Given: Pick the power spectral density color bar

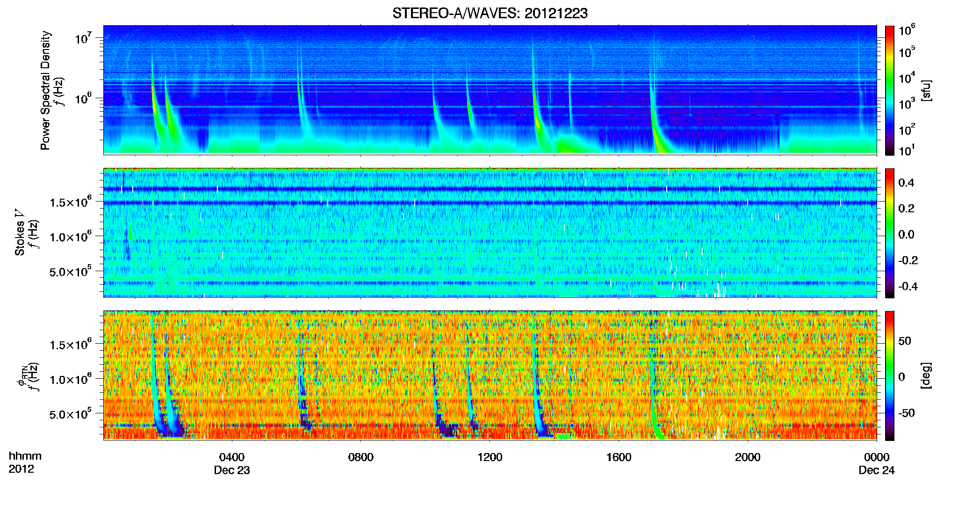Looking at the screenshot, I should coord(890,90).
